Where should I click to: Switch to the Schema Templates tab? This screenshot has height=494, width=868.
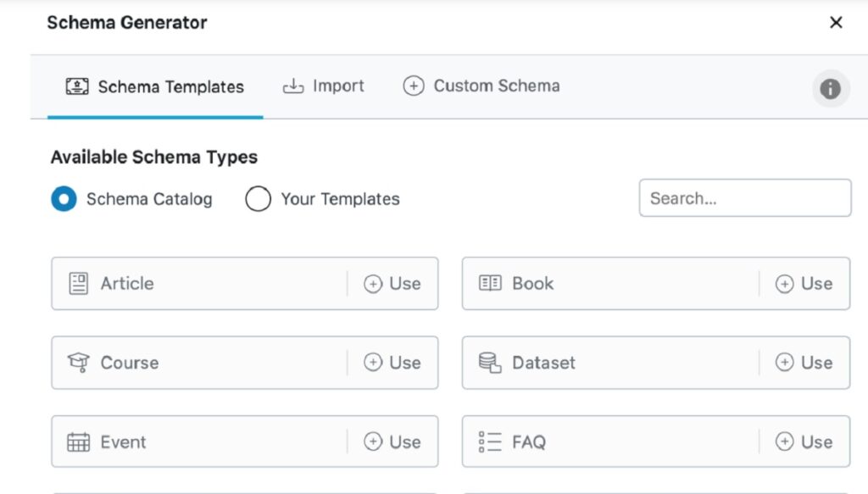tap(155, 86)
